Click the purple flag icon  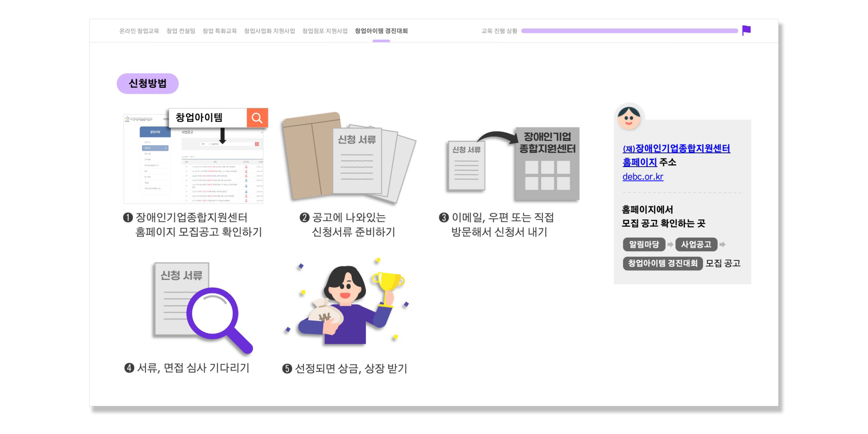pyautogui.click(x=746, y=31)
